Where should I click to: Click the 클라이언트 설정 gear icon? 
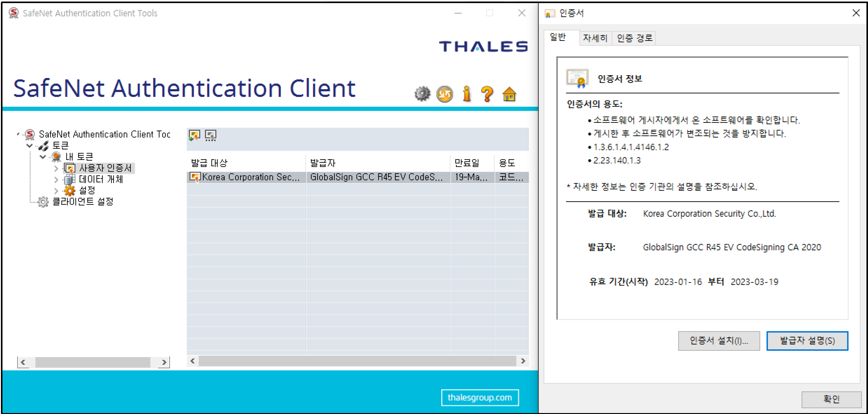click(x=43, y=202)
